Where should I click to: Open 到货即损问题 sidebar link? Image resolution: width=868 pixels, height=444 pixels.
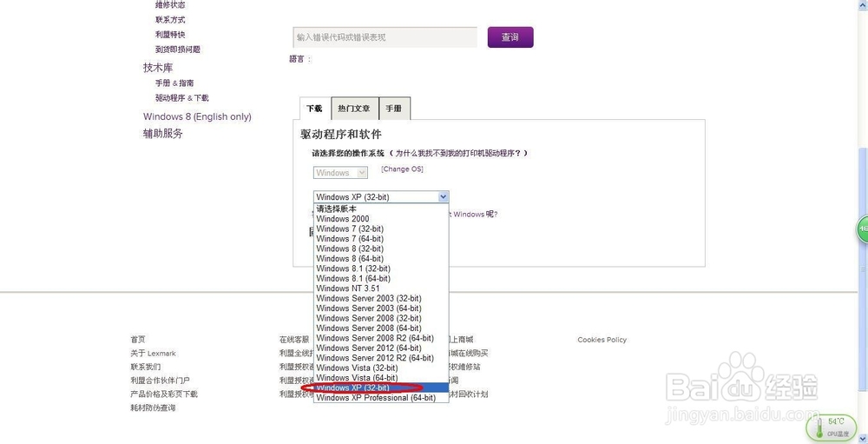click(x=178, y=50)
